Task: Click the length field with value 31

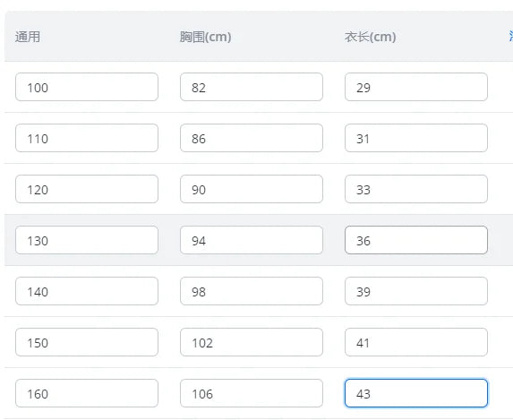Action: [416, 138]
